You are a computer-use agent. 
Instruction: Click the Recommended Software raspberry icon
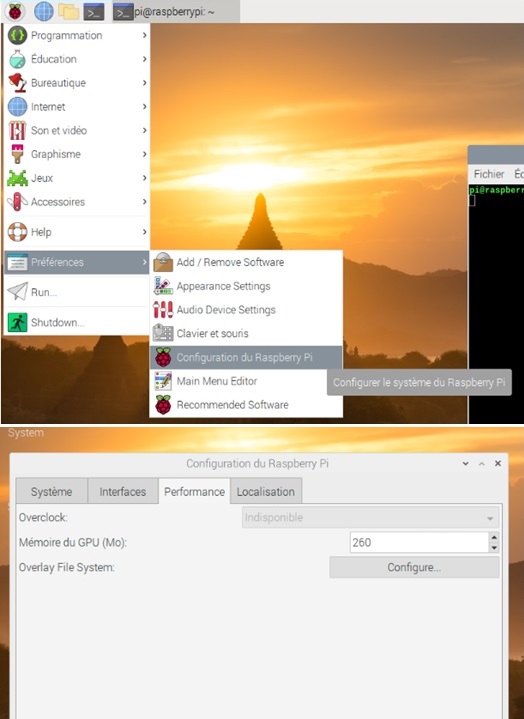tap(163, 405)
